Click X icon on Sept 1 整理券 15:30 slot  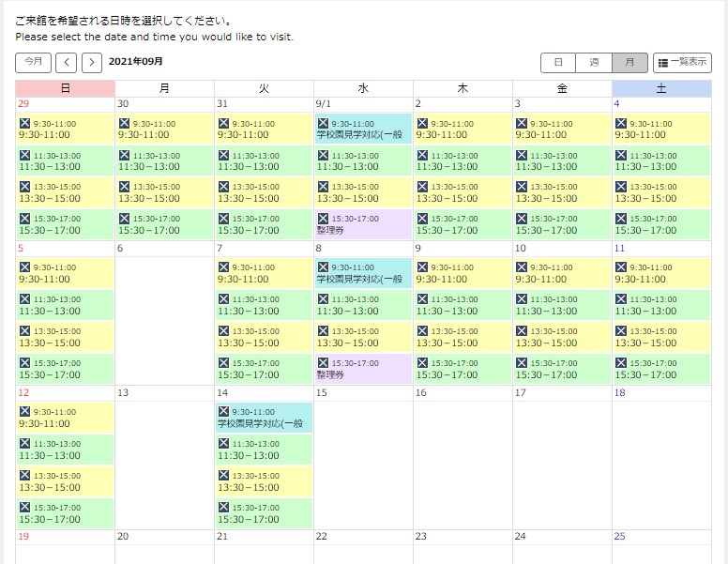click(x=323, y=219)
